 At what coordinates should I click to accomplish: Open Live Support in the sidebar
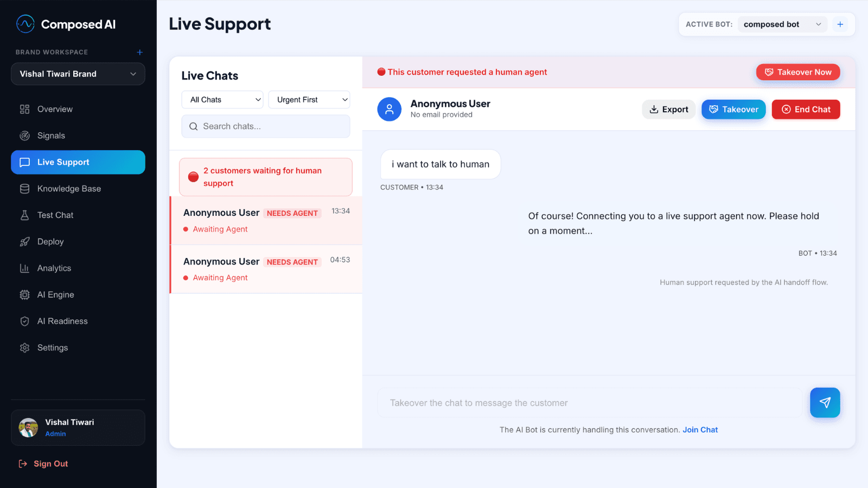tap(78, 162)
